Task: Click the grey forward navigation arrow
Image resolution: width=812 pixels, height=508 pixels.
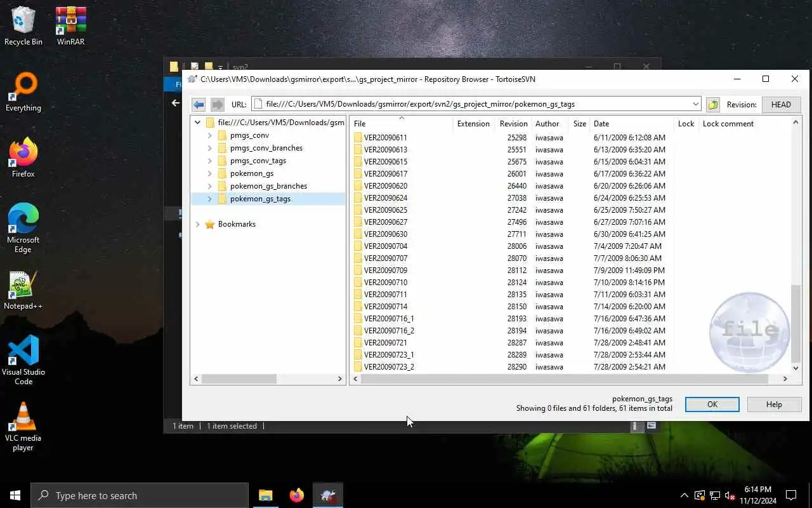Action: [218, 105]
